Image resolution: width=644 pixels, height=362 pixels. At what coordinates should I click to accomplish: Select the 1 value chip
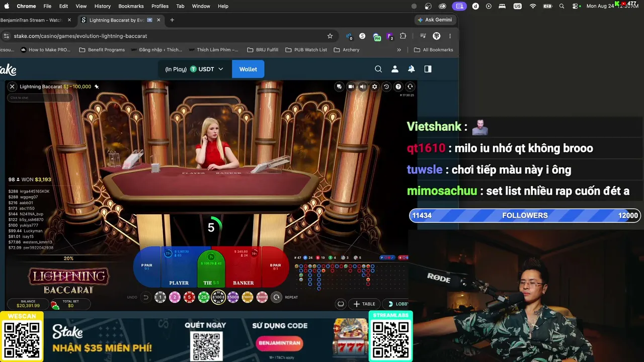(x=160, y=297)
